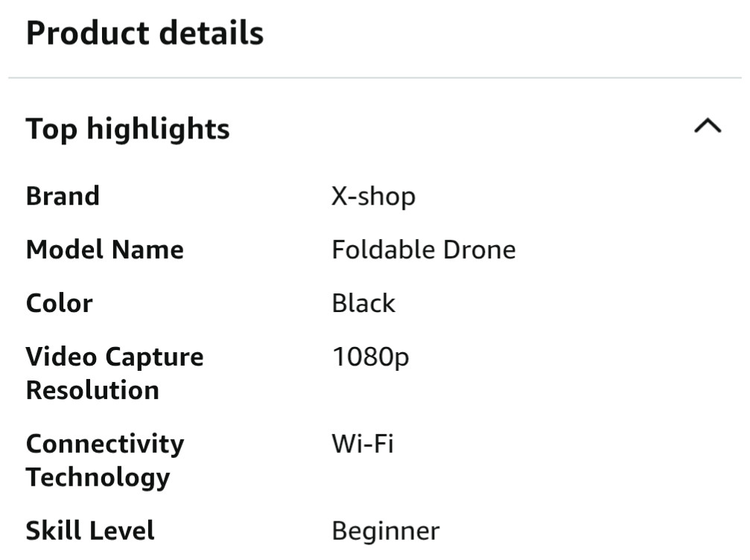
Task: Click the Product details title
Action: click(144, 34)
